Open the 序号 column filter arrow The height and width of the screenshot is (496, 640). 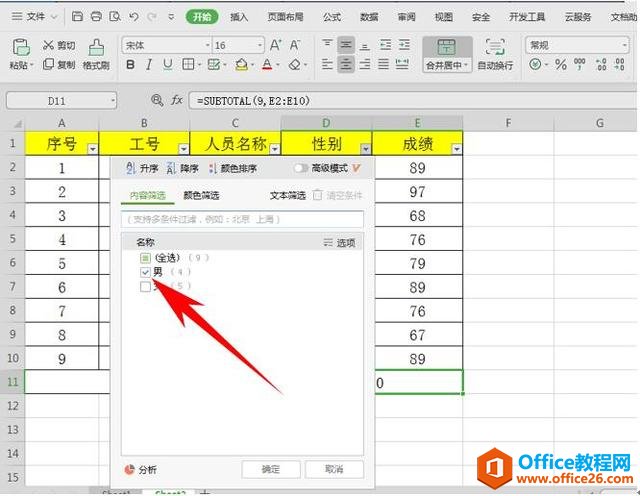[x=93, y=149]
